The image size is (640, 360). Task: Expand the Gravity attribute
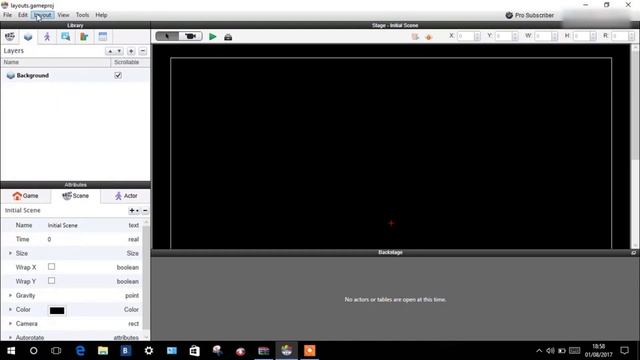click(10, 295)
